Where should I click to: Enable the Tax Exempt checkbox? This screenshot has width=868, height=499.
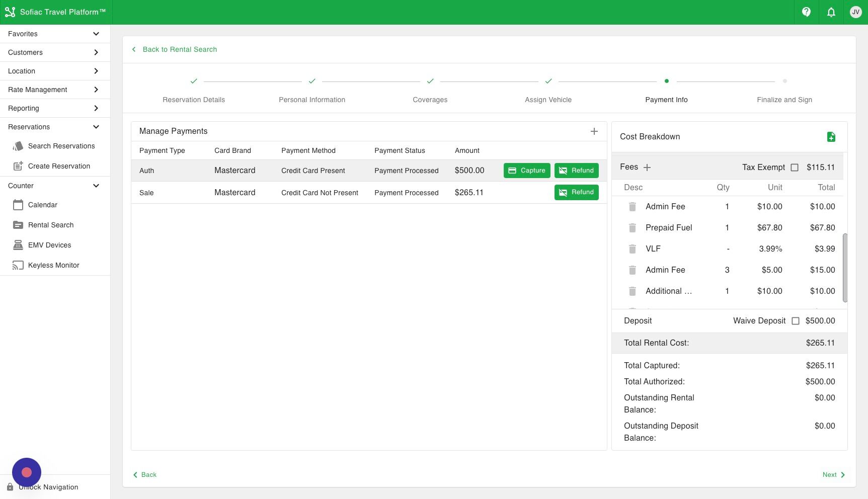[795, 167]
